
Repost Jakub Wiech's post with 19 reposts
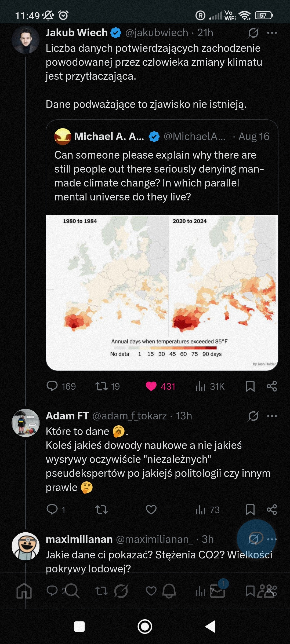[102, 386]
